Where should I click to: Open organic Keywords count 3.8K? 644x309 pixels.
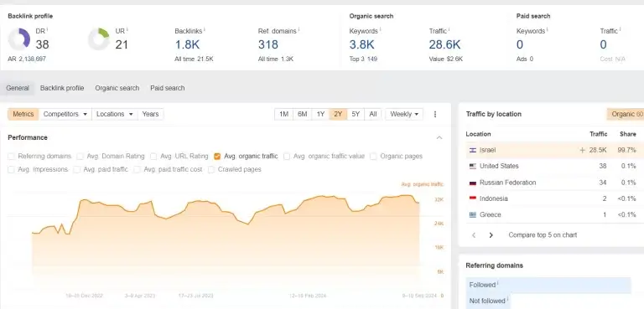pyautogui.click(x=362, y=44)
